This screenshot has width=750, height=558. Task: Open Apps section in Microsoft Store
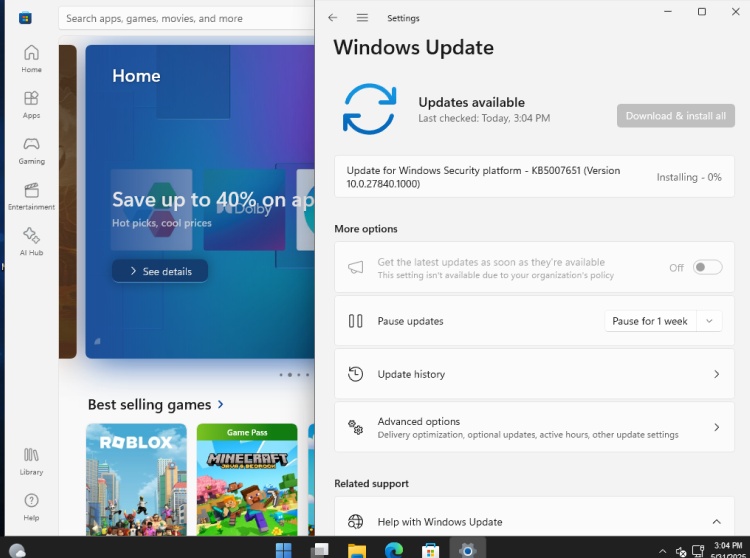point(31,104)
